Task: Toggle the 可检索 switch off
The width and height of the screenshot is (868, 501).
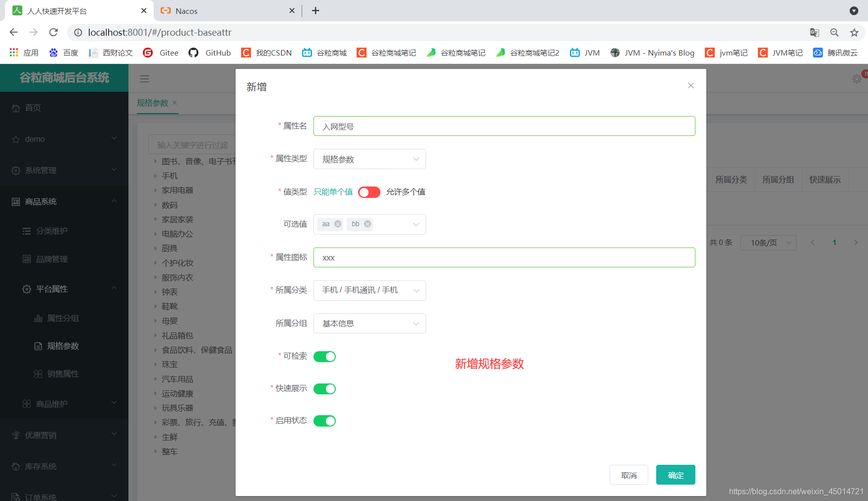Action: (x=324, y=357)
